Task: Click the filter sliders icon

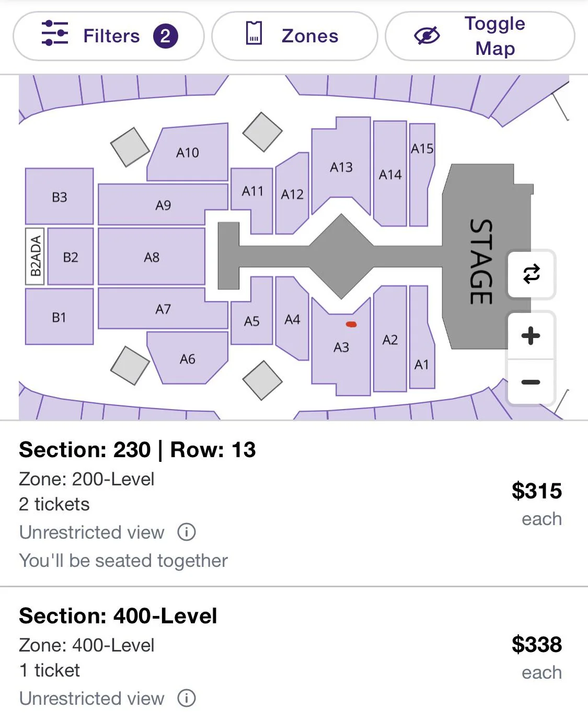Action: 55,33
